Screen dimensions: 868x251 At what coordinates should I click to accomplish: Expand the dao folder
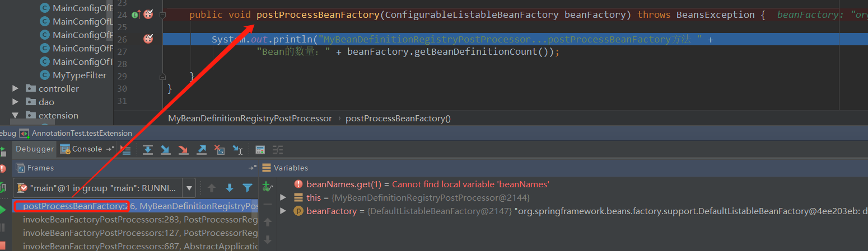pyautogui.click(x=16, y=102)
